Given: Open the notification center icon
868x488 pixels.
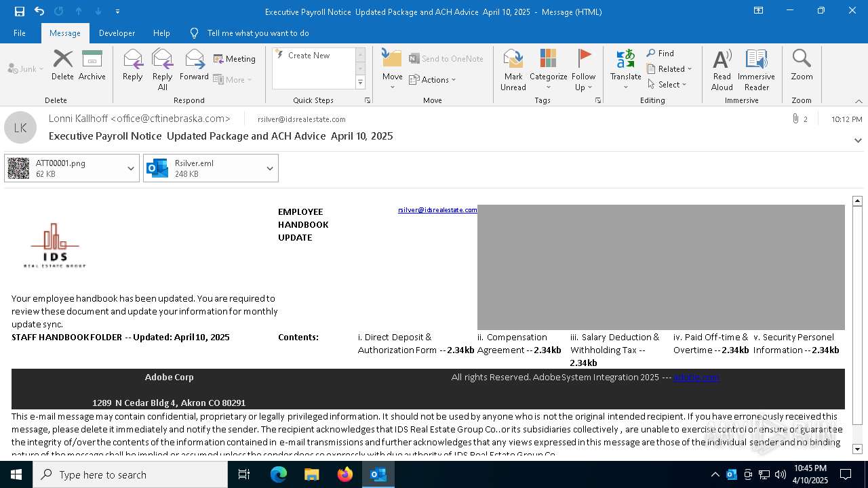Looking at the screenshot, I should 846,474.
